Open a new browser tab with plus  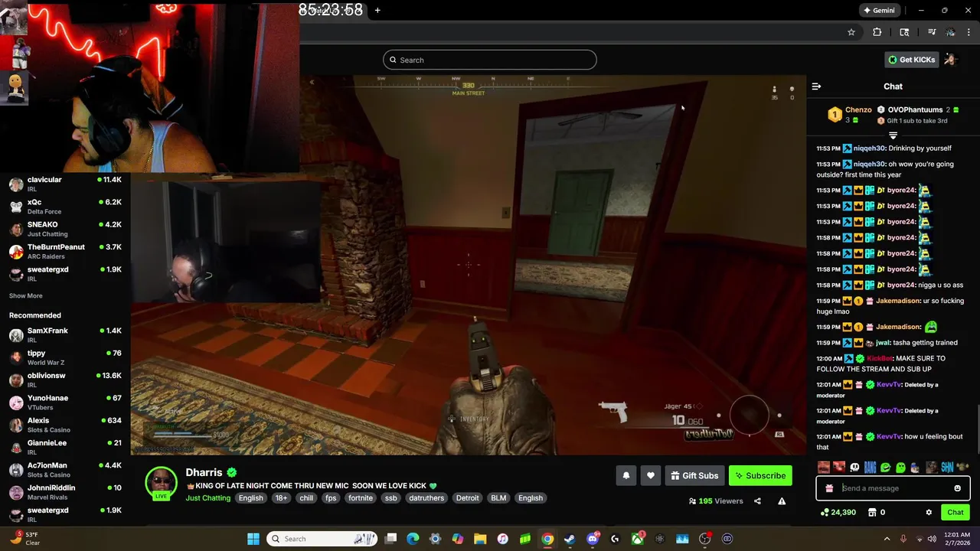pyautogui.click(x=377, y=10)
